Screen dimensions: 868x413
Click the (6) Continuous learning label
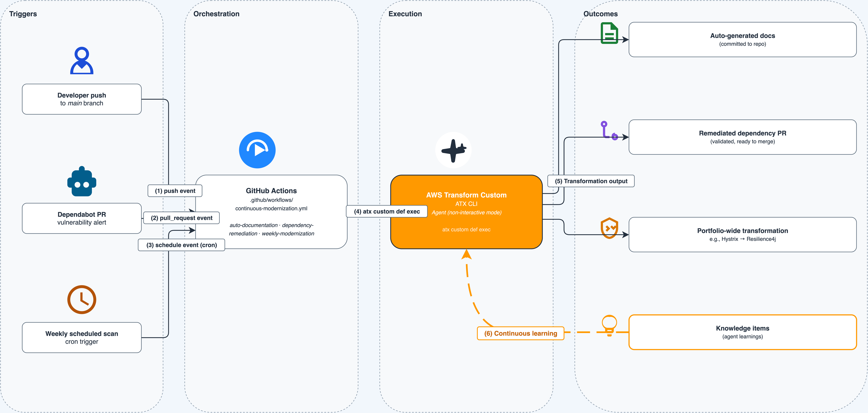point(521,333)
